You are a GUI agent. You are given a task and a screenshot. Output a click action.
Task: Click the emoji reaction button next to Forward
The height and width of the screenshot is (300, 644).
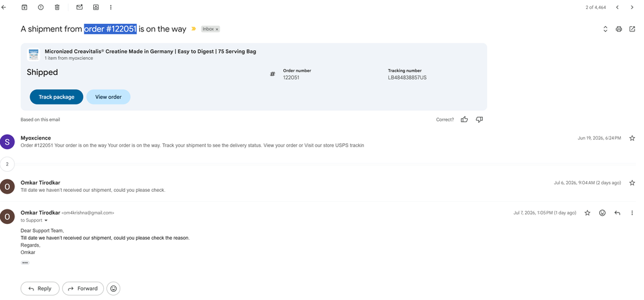tap(113, 289)
